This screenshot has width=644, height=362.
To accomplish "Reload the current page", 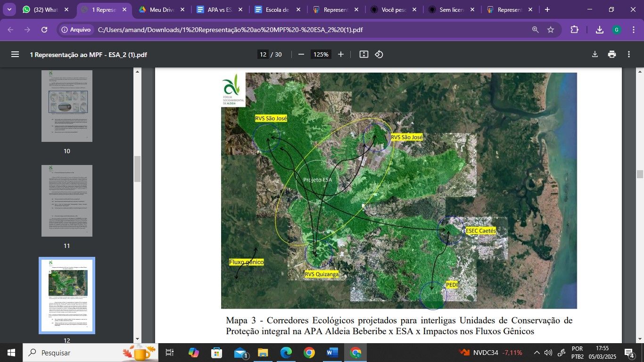I will [44, 30].
